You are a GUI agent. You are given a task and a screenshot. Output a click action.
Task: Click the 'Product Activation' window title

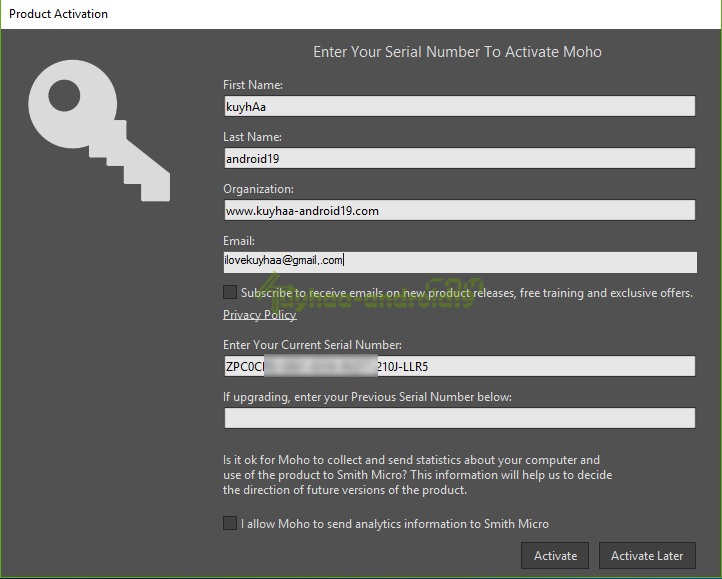point(58,14)
